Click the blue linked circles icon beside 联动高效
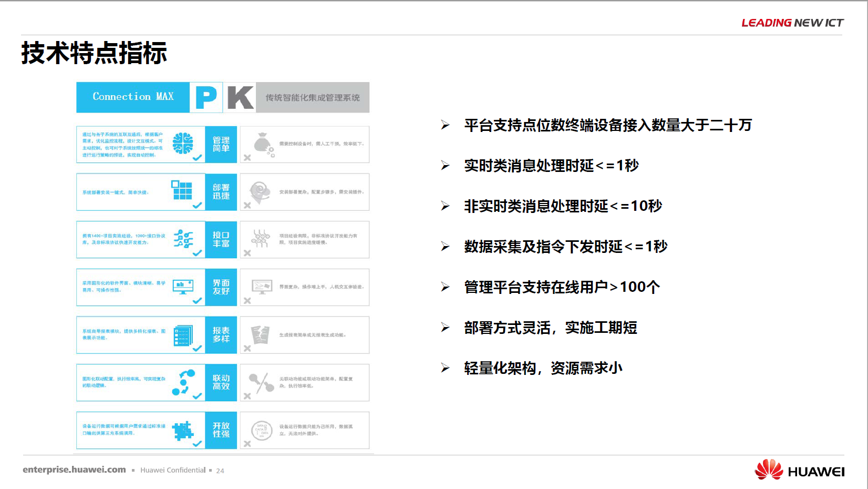This screenshot has height=489, width=868. pyautogui.click(x=183, y=382)
